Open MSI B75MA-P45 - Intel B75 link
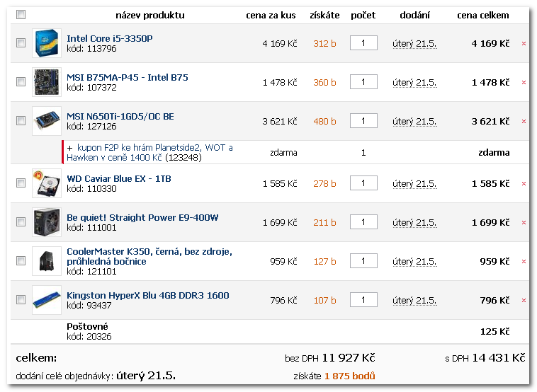Image resolution: width=537 pixels, height=392 pixels. 128,78
